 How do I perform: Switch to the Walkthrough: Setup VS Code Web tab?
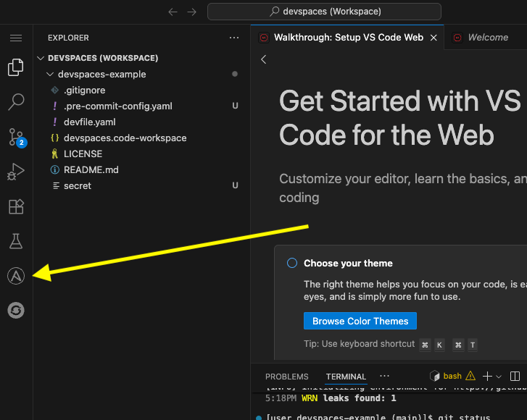347,37
